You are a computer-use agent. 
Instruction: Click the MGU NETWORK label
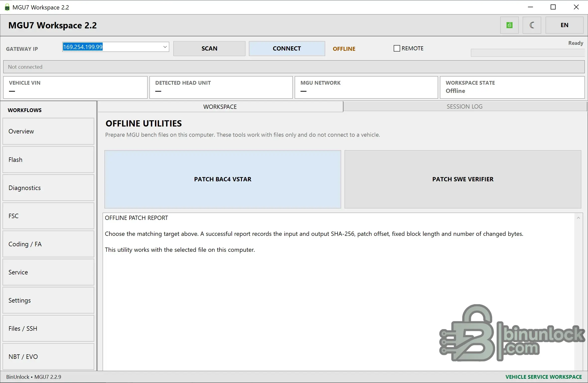(320, 83)
